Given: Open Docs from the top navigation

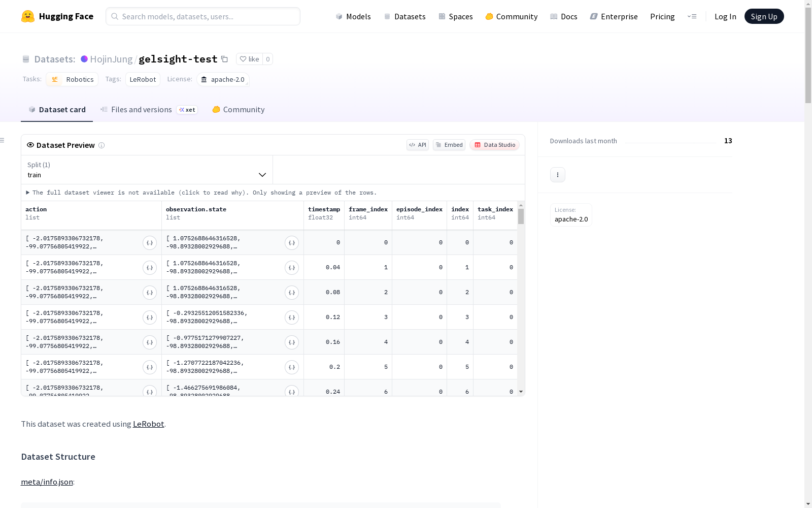Looking at the screenshot, I should (564, 16).
